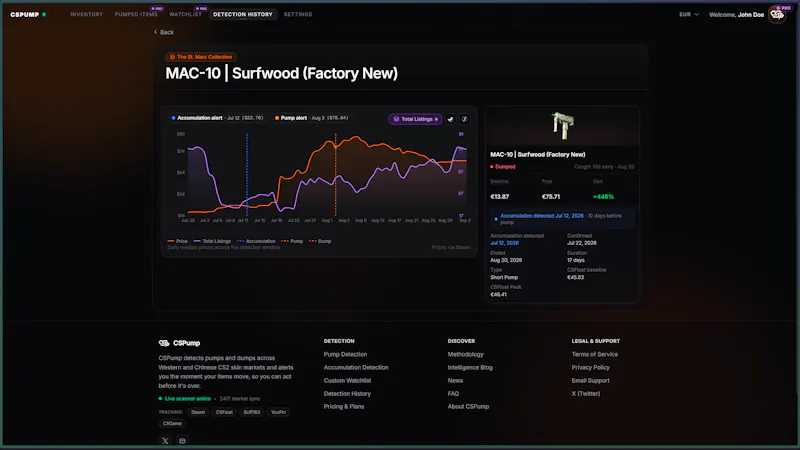Open X (Twitter) footer link
Image resolution: width=800 pixels, height=450 pixels.
(x=586, y=393)
